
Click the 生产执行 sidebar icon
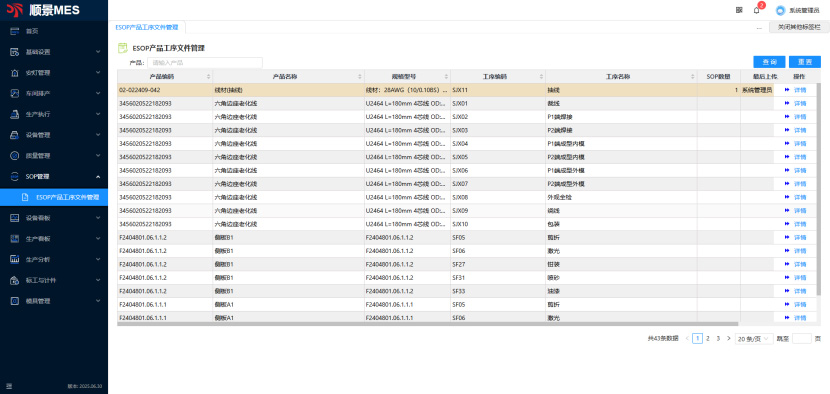click(15, 114)
